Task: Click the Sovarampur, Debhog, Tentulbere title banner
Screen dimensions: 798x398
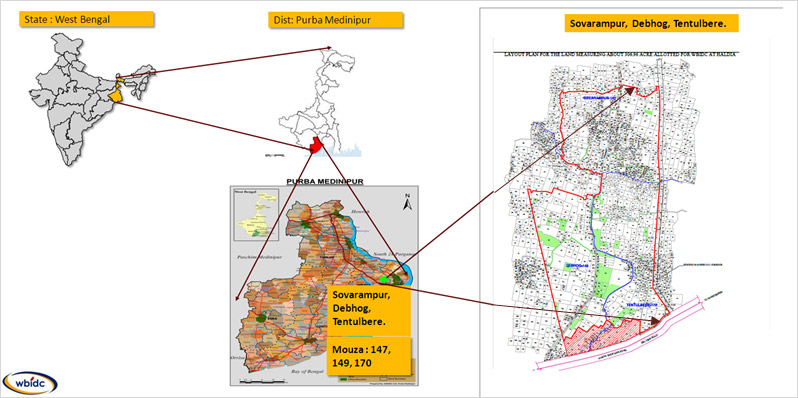Action: tap(651, 23)
